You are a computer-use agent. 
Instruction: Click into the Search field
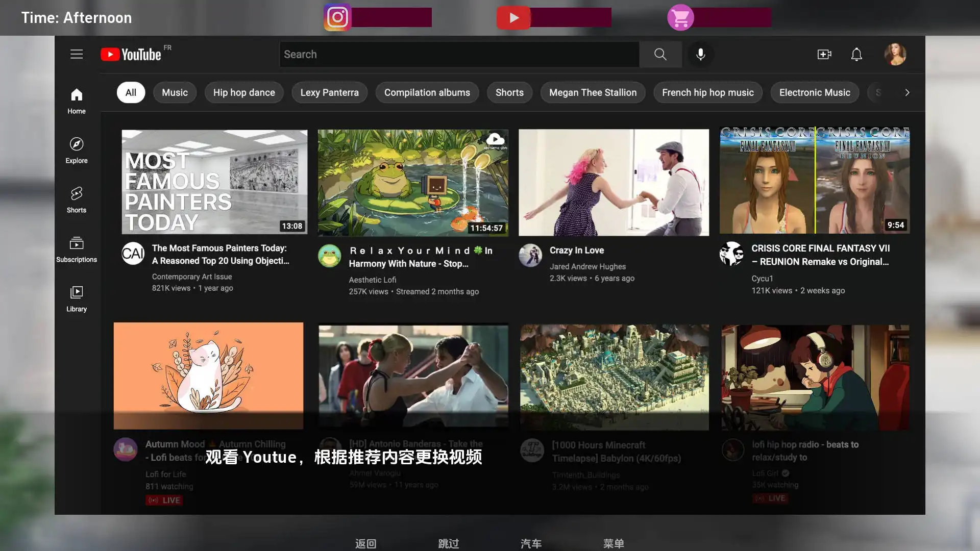459,54
